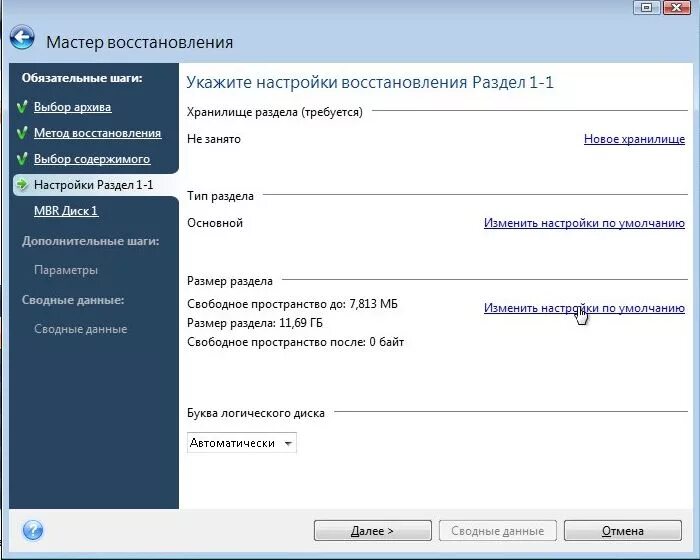Click the Сводные данные sidebar step
The width and height of the screenshot is (700, 560).
(x=80, y=329)
